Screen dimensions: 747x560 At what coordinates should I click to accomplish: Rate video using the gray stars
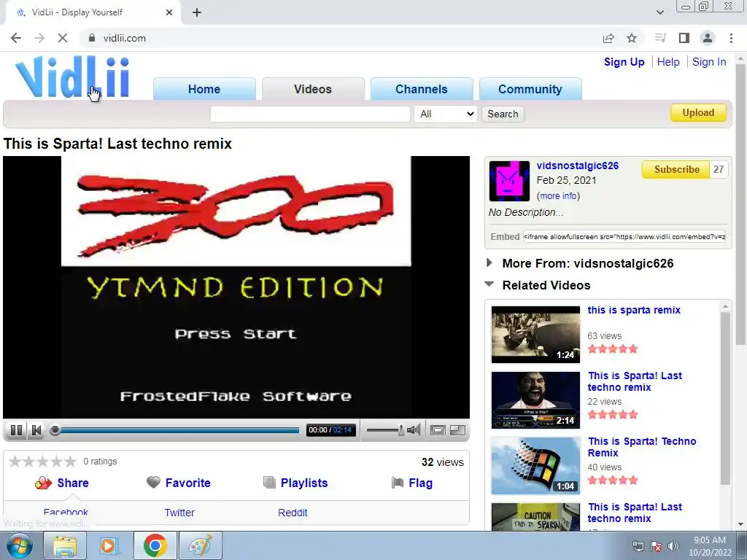pyautogui.click(x=43, y=462)
